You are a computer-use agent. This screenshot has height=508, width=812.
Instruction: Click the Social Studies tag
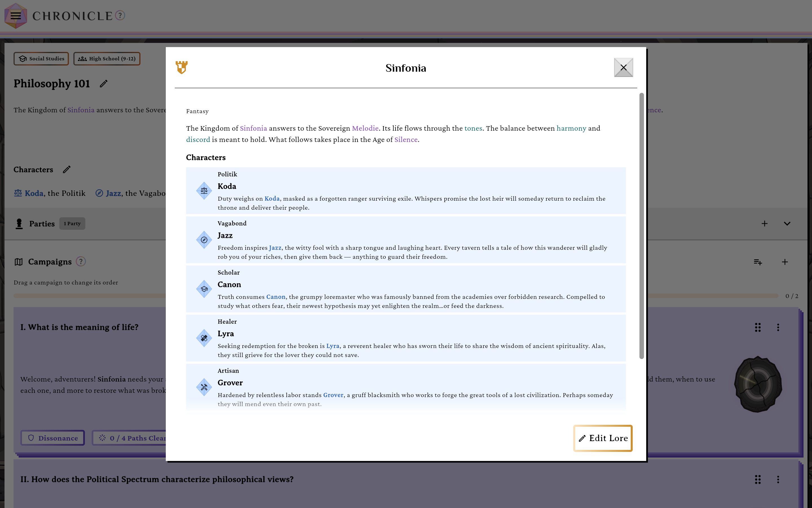[41, 59]
